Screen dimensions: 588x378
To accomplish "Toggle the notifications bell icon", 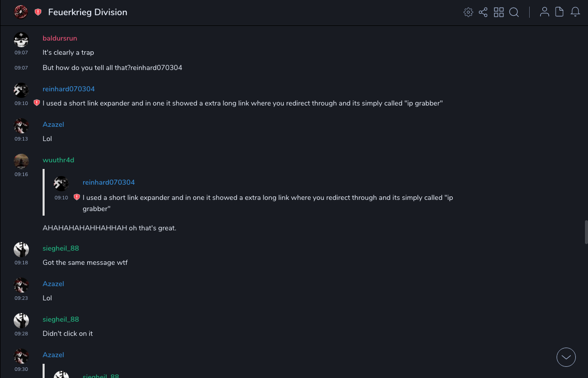I will click(x=575, y=12).
